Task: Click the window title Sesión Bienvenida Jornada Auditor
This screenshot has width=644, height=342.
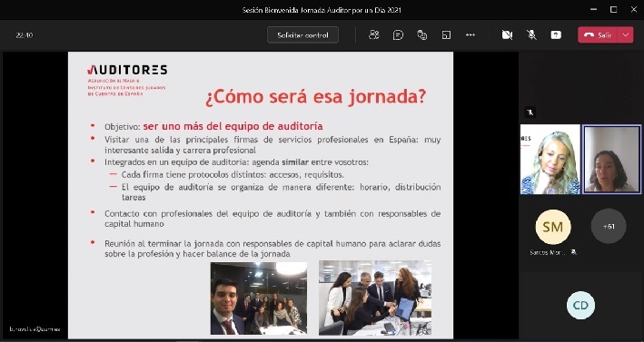Action: point(322,10)
